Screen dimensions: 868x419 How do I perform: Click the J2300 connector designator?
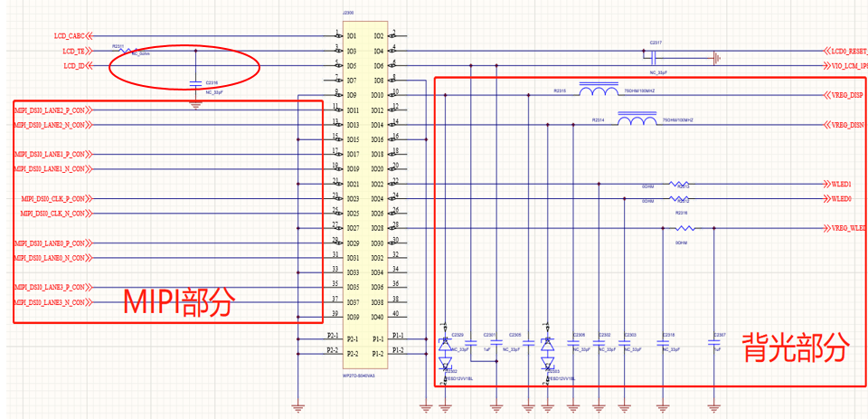point(348,12)
